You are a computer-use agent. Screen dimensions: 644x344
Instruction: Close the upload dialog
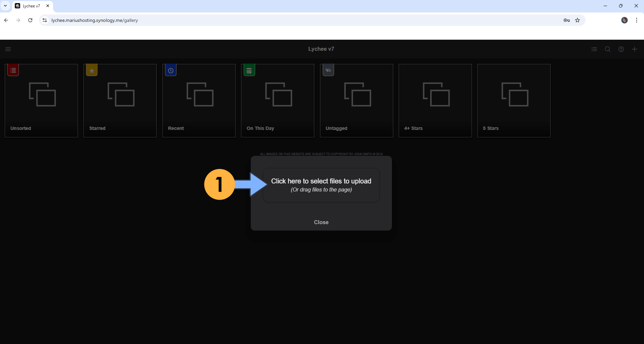(321, 222)
